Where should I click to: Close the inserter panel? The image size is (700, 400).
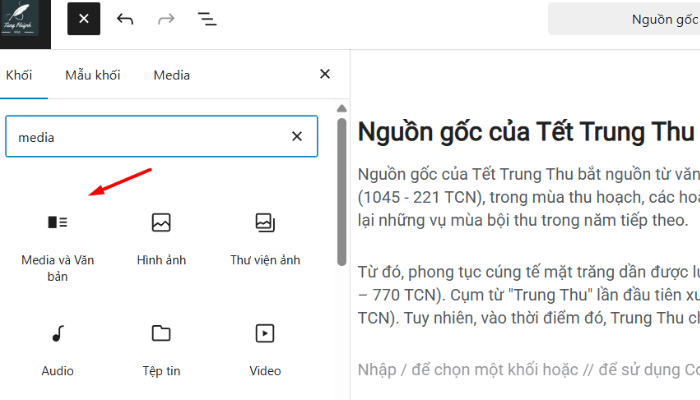tap(324, 74)
